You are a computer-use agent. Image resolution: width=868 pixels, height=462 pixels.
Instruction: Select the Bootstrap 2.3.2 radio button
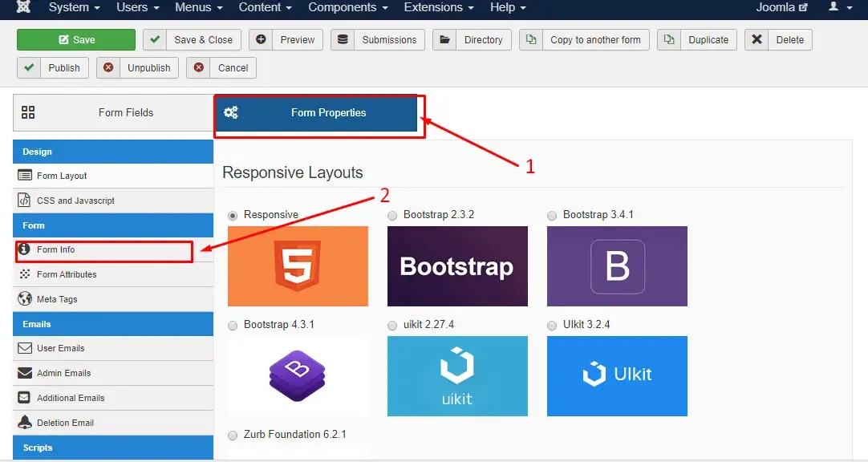392,215
